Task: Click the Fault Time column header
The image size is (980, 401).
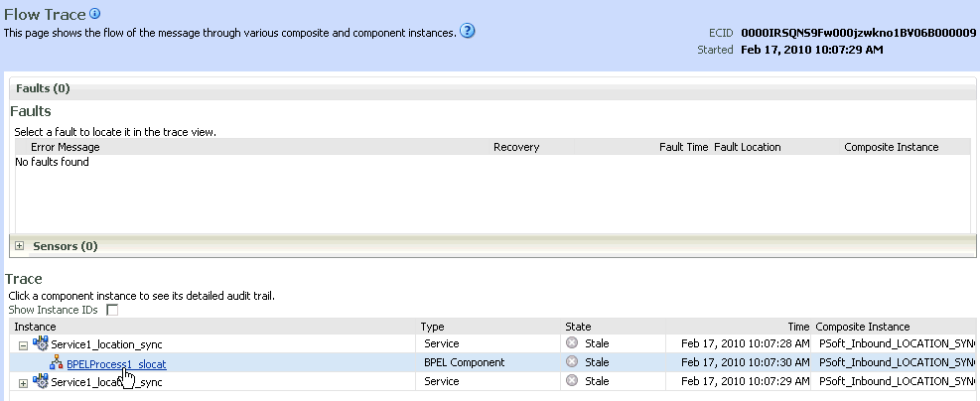Action: pos(684,148)
